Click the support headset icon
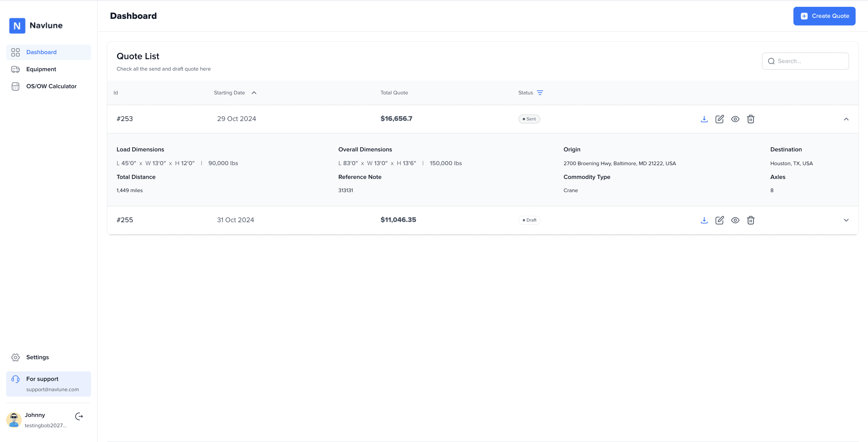Screen dimensions: 868x442 tap(16, 379)
